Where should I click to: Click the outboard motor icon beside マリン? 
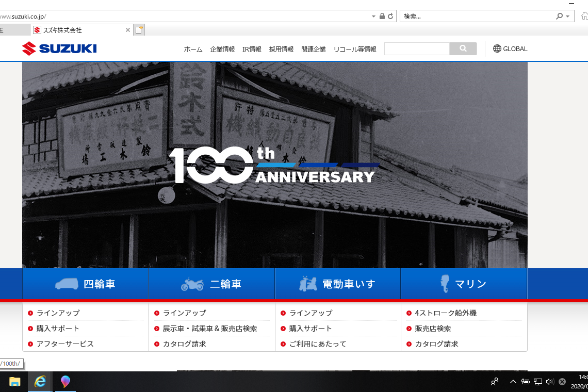(x=445, y=284)
